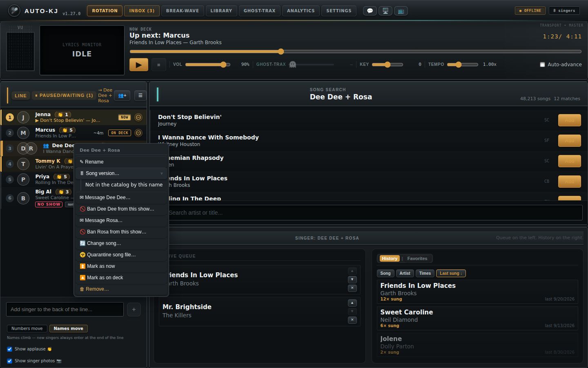Click the OFFLINE status button
Viewport: 588px width, 368px height.
point(530,11)
